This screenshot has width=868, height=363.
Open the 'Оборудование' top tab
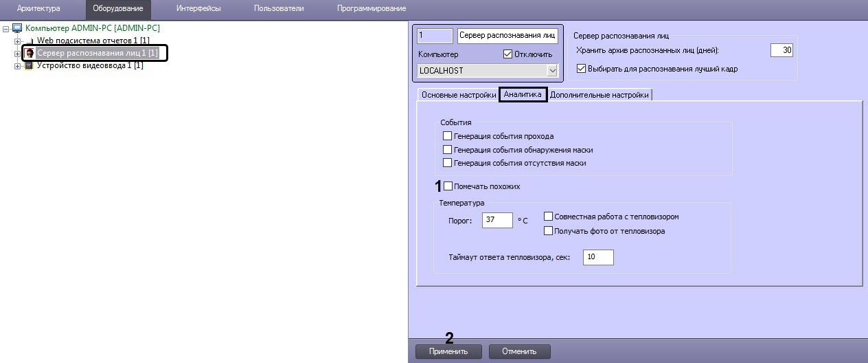click(x=118, y=8)
